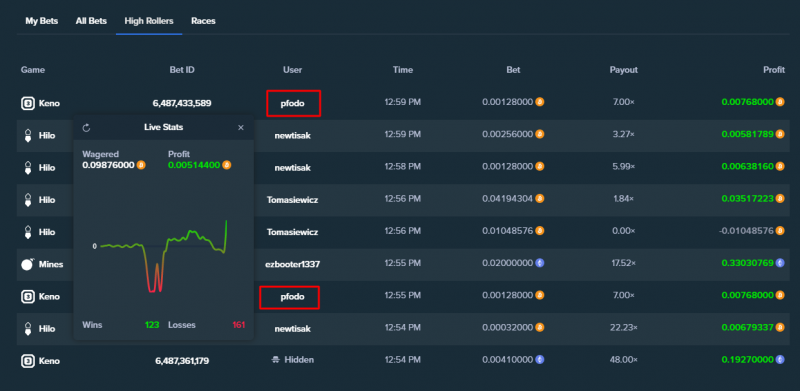Click the profit value 0.00638160
The image size is (800, 391).
pyautogui.click(x=747, y=166)
